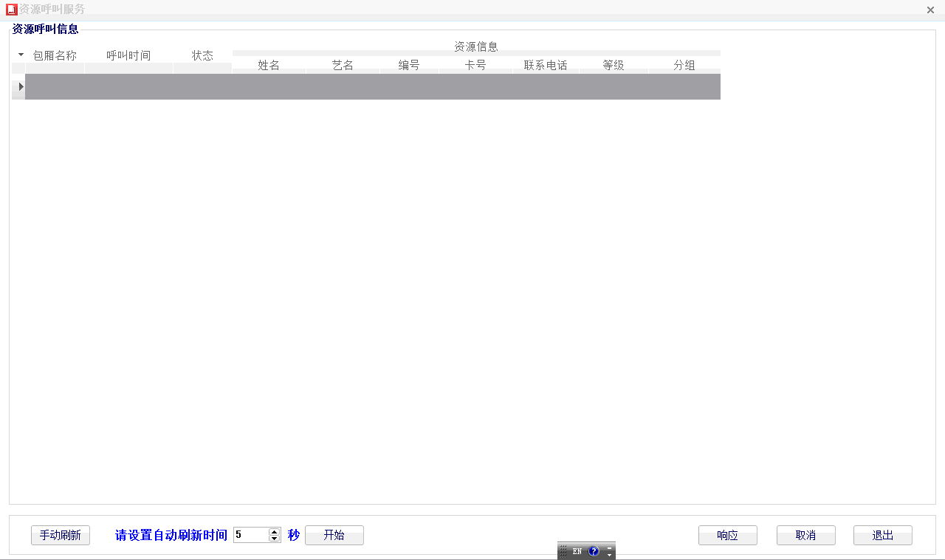The image size is (945, 560).
Task: Sort by 卡号 column header
Action: click(x=475, y=65)
